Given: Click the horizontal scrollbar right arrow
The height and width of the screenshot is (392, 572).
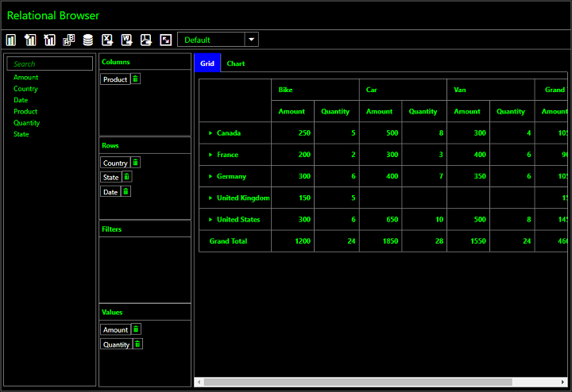Looking at the screenshot, I should click(563, 382).
